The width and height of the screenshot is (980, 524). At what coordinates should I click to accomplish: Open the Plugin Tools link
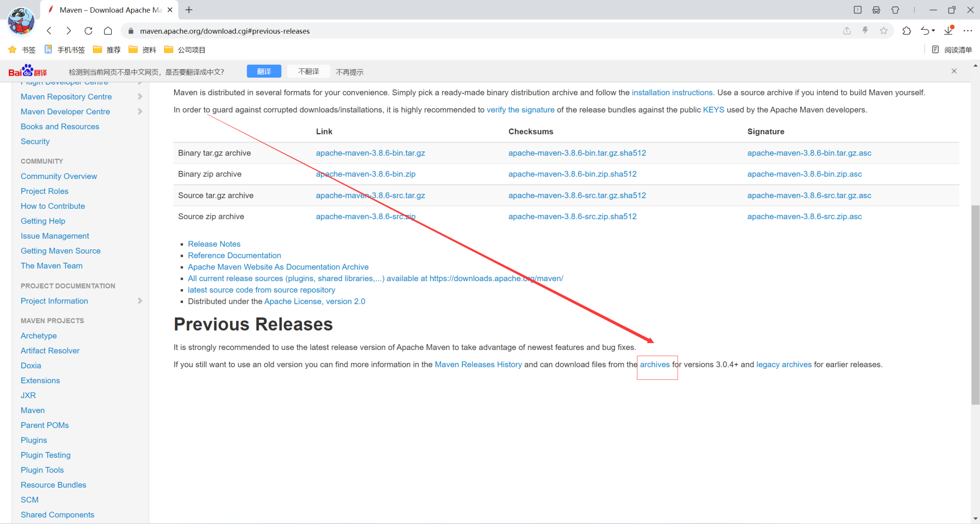tap(42, 470)
